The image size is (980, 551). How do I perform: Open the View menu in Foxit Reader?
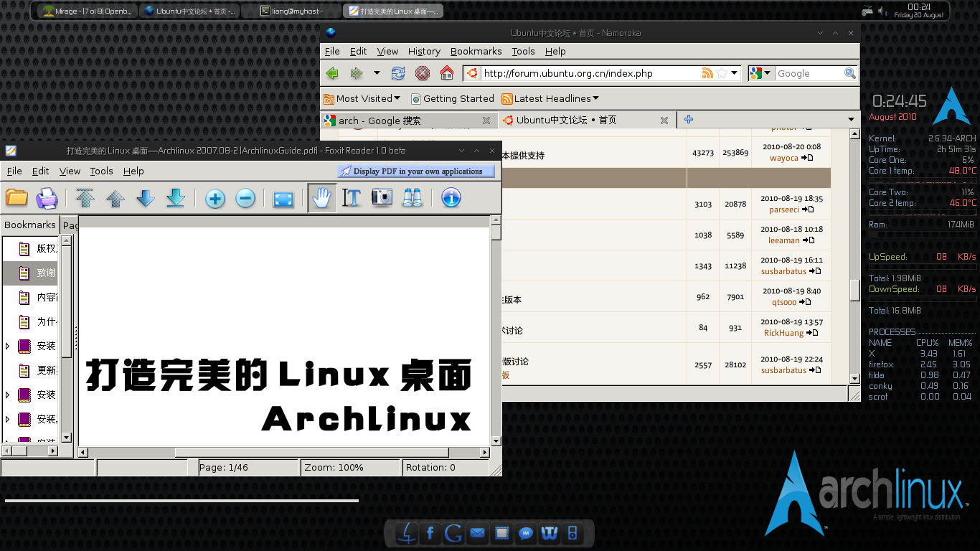coord(70,171)
